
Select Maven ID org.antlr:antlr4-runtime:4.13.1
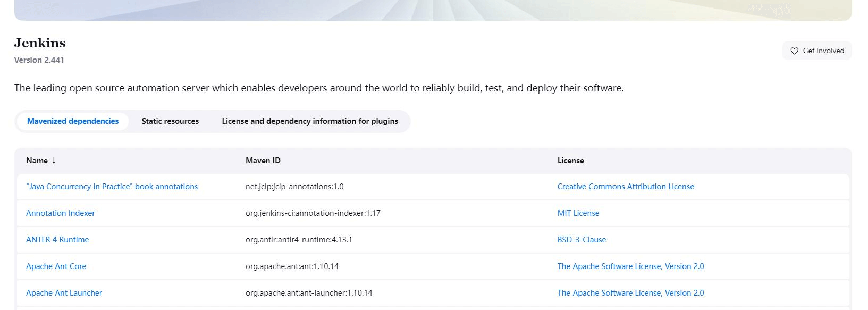coord(299,240)
